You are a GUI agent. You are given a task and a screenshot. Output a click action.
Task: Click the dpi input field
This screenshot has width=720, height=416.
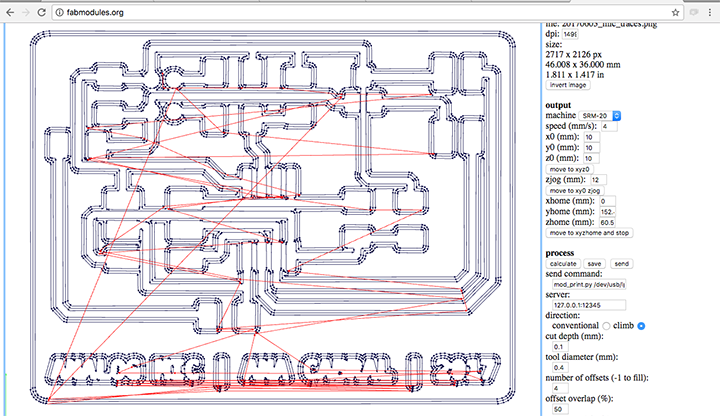click(x=570, y=34)
